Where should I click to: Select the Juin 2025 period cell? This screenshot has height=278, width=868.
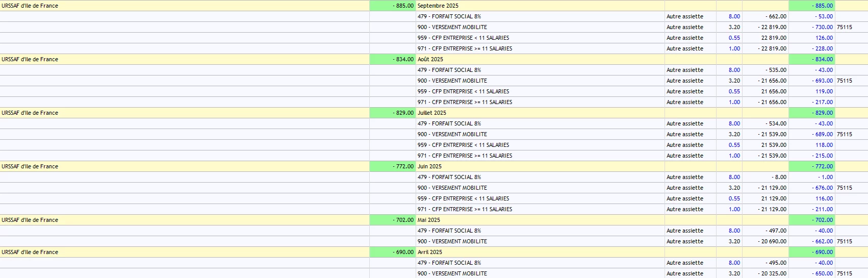click(540, 166)
